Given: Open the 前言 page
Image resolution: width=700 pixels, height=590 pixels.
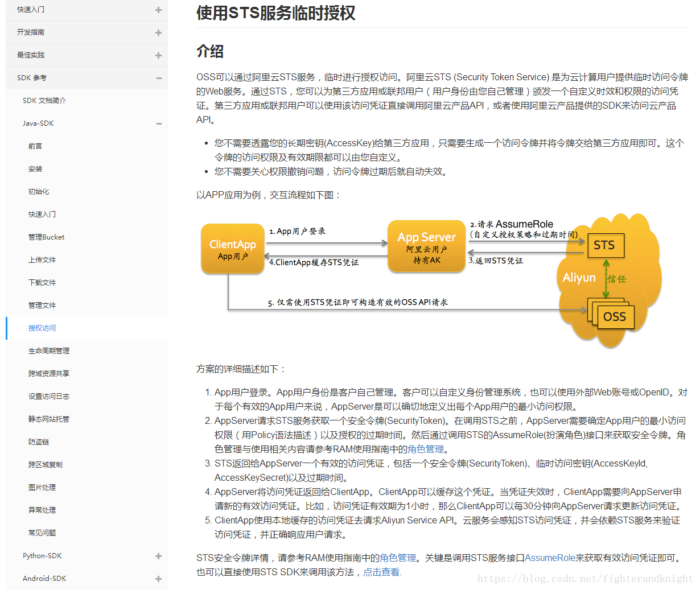Looking at the screenshot, I should click(35, 146).
